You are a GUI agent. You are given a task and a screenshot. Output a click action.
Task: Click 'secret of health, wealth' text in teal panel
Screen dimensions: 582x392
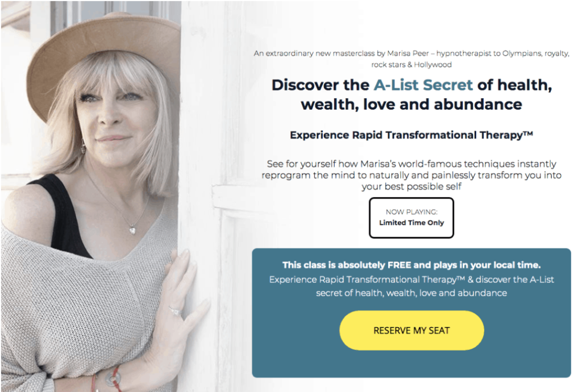(x=411, y=293)
